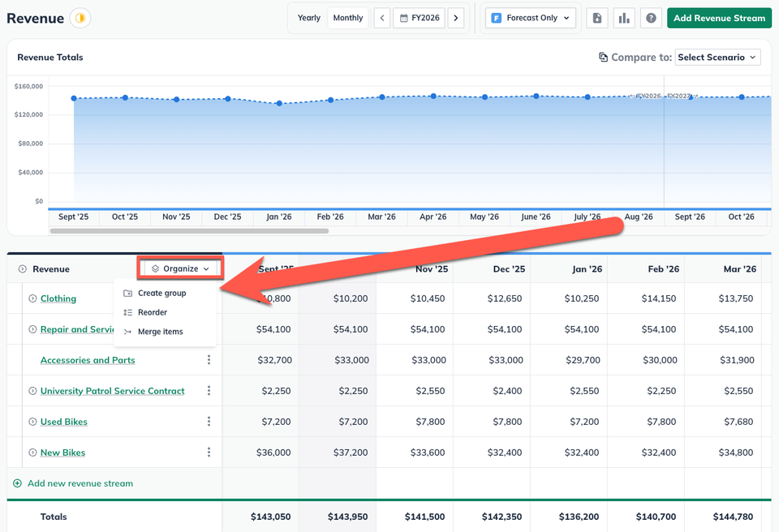Click the export document icon
The width and height of the screenshot is (779, 532).
597,18
